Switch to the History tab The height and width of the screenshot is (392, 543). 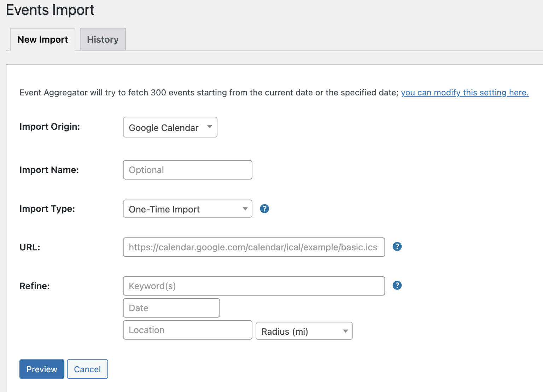[x=103, y=40]
